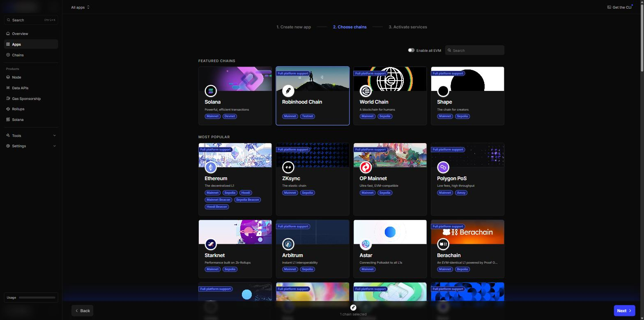Toggle Ethereum Hoodi network tag
The height and width of the screenshot is (320, 644).
pyautogui.click(x=246, y=193)
